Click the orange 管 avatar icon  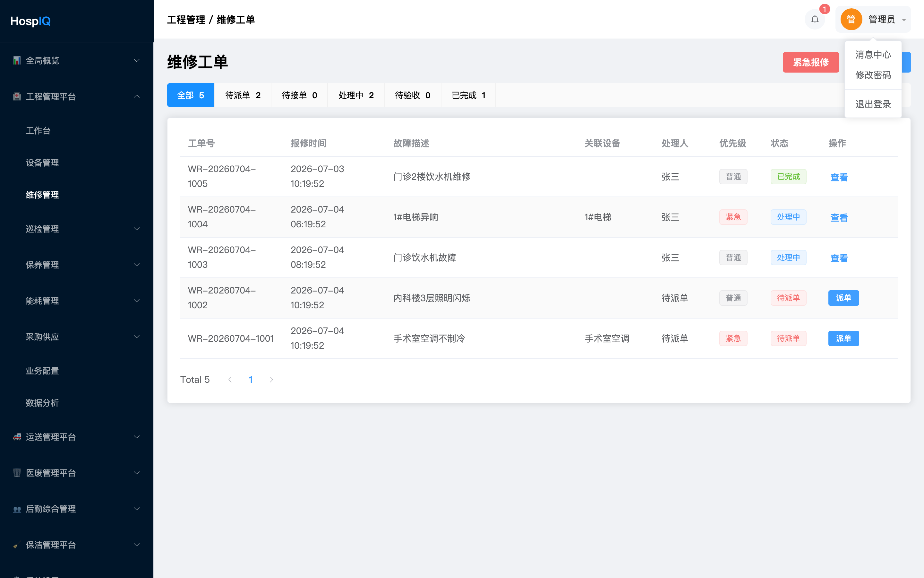point(851,20)
